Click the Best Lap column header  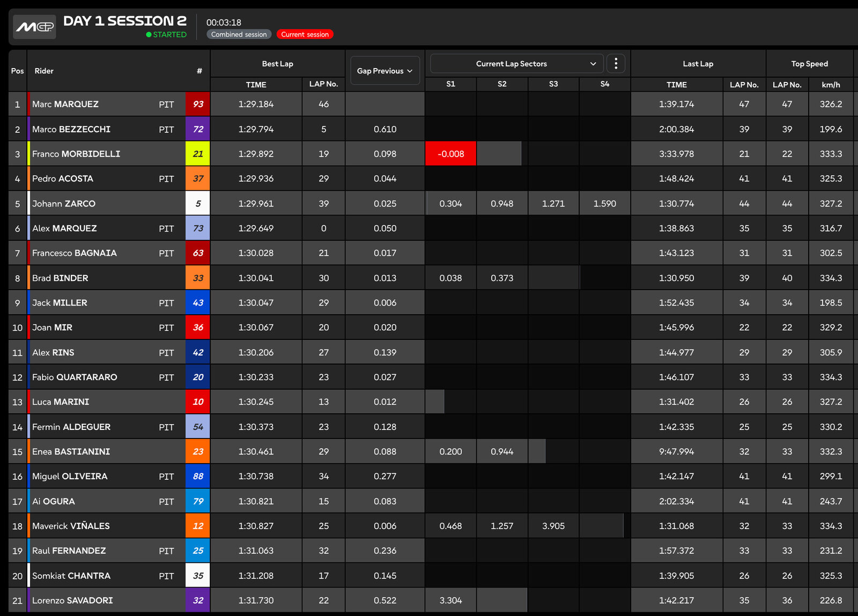(277, 64)
